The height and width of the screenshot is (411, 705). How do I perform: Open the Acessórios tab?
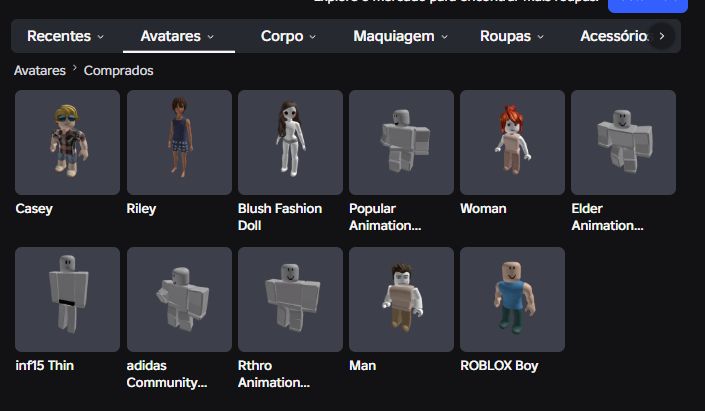pyautogui.click(x=614, y=36)
